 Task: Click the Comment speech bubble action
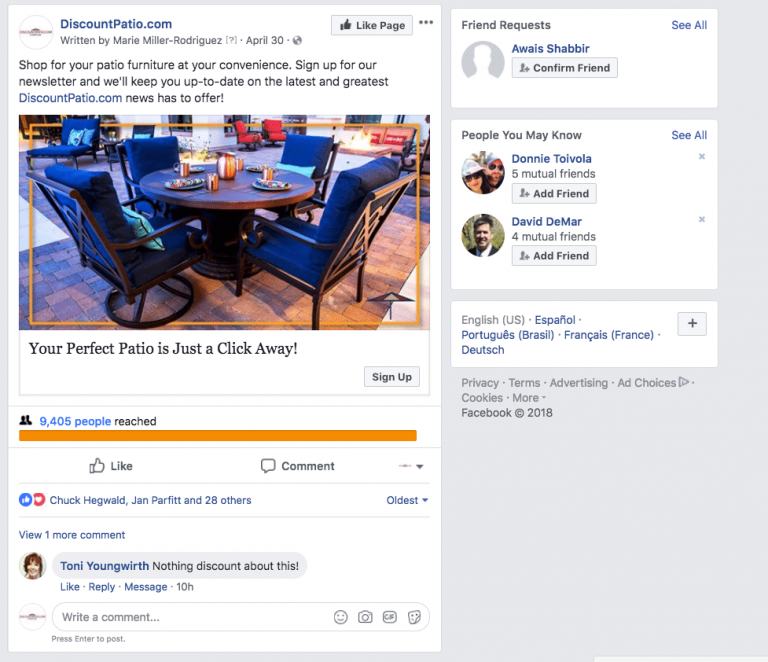297,466
